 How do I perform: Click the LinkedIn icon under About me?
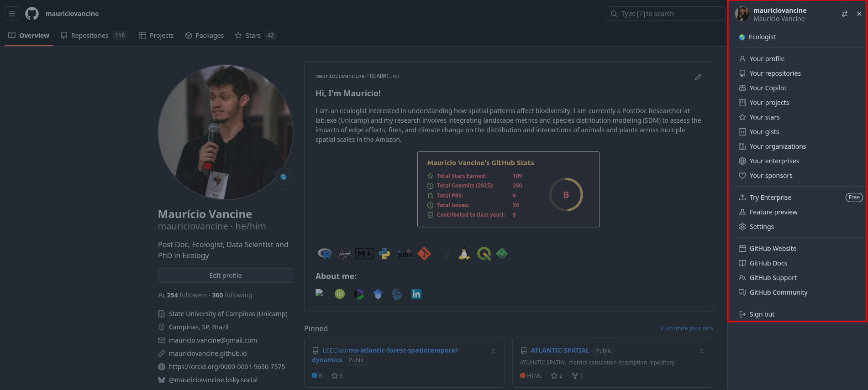(x=416, y=294)
